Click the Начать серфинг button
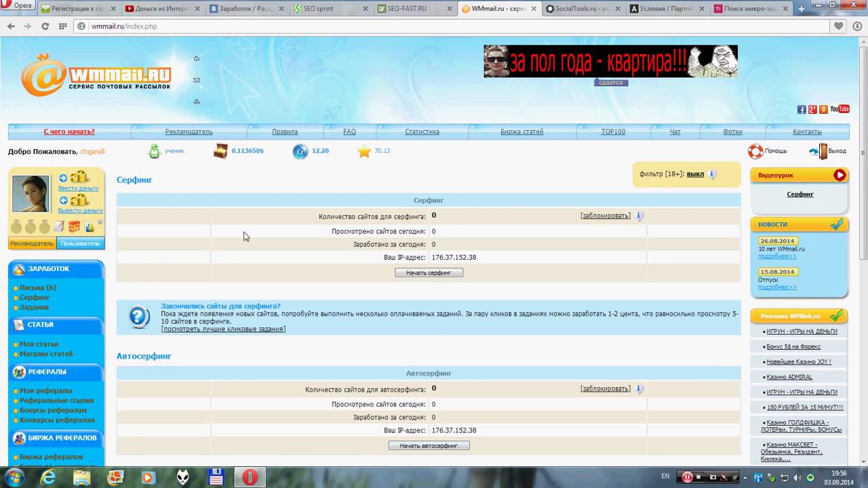 tap(429, 272)
